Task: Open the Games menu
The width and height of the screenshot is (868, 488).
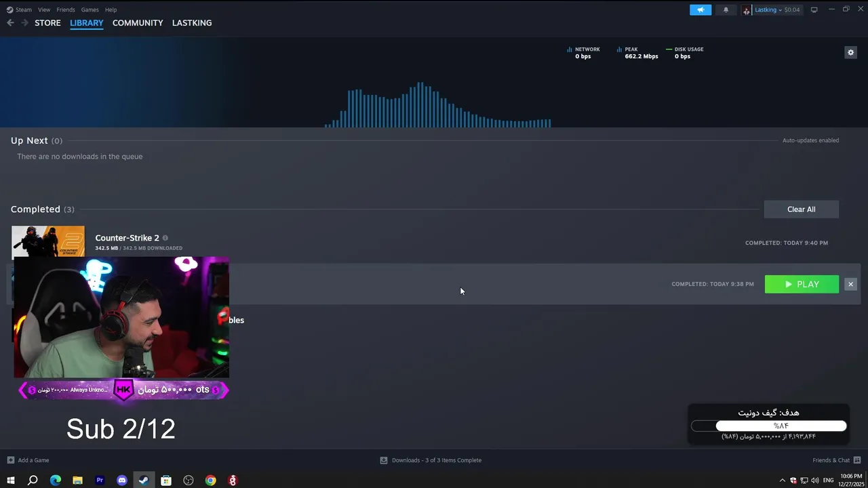Action: (90, 9)
